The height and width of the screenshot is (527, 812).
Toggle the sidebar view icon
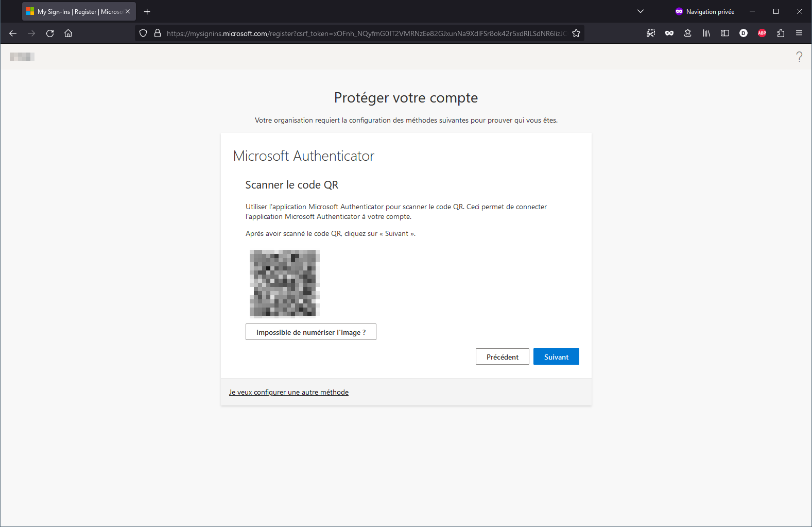pyautogui.click(x=725, y=33)
